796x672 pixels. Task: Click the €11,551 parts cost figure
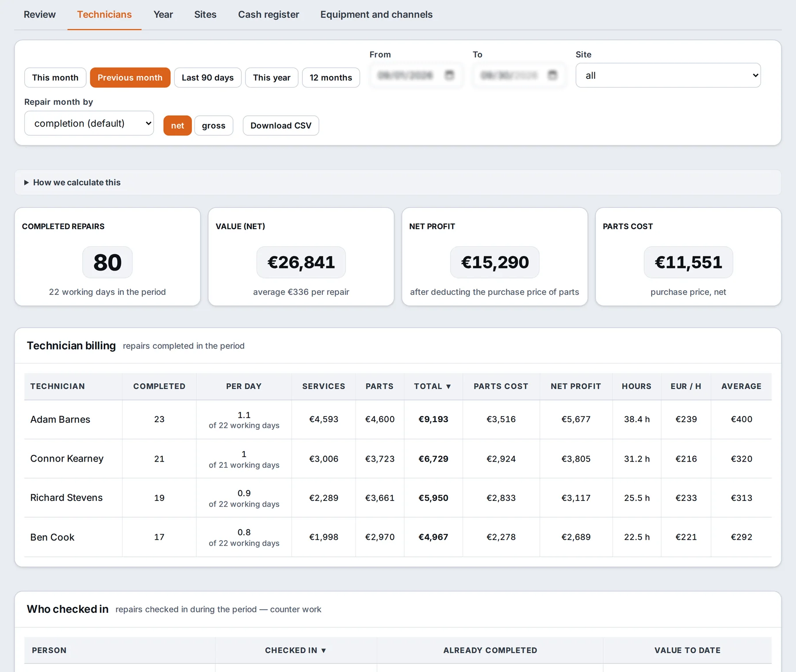[689, 262]
